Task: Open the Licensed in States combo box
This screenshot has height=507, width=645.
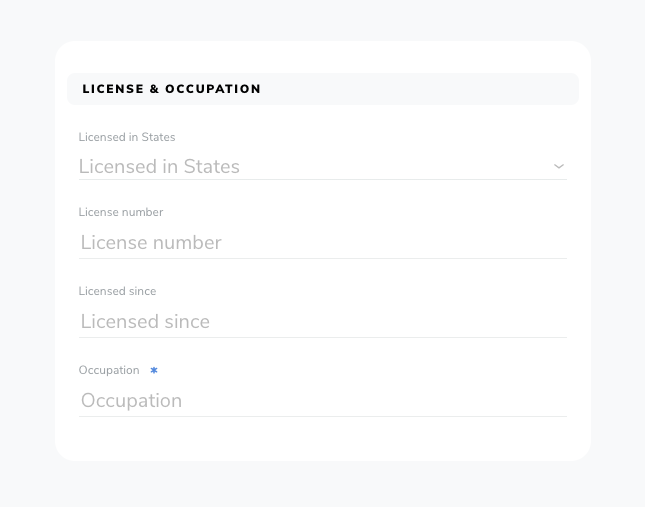Action: pos(323,167)
